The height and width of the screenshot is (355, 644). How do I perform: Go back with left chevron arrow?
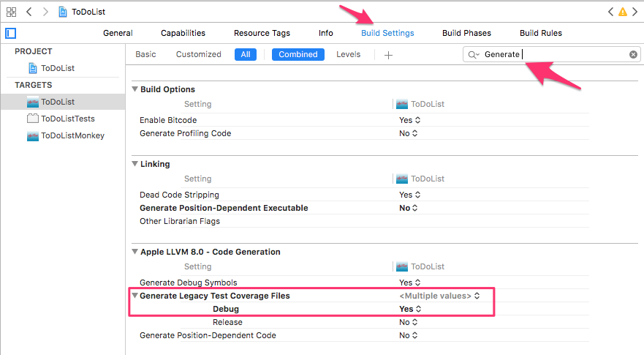[29, 12]
